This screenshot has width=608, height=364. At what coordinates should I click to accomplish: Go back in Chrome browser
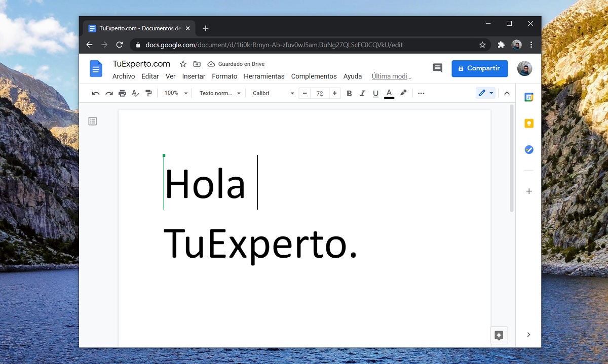pyautogui.click(x=90, y=45)
